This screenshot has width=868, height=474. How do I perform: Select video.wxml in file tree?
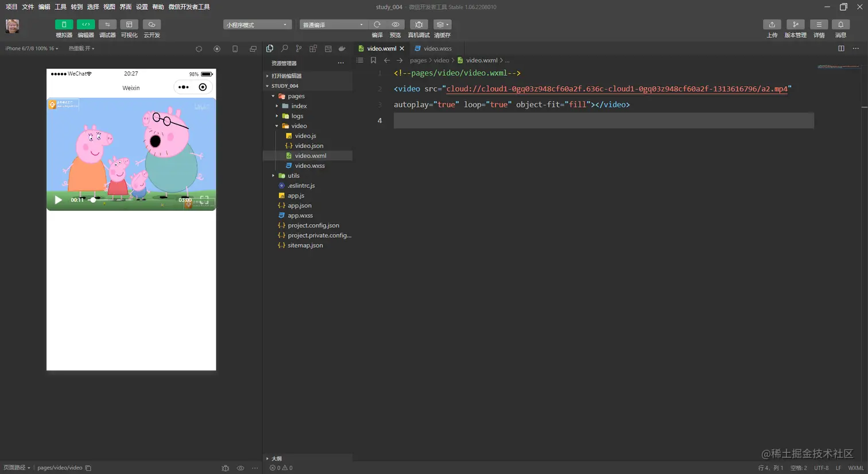pyautogui.click(x=308, y=156)
